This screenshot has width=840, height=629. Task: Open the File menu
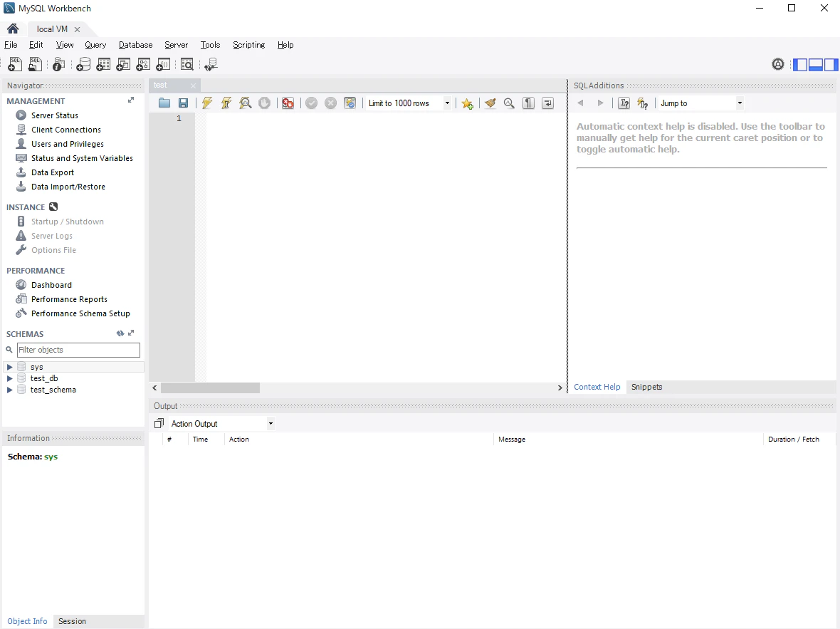tap(11, 45)
